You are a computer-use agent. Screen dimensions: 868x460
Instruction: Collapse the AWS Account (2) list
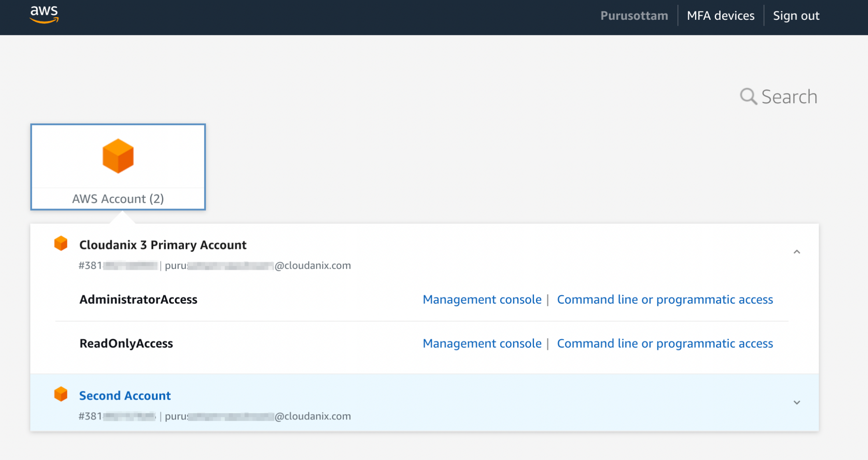click(x=118, y=167)
